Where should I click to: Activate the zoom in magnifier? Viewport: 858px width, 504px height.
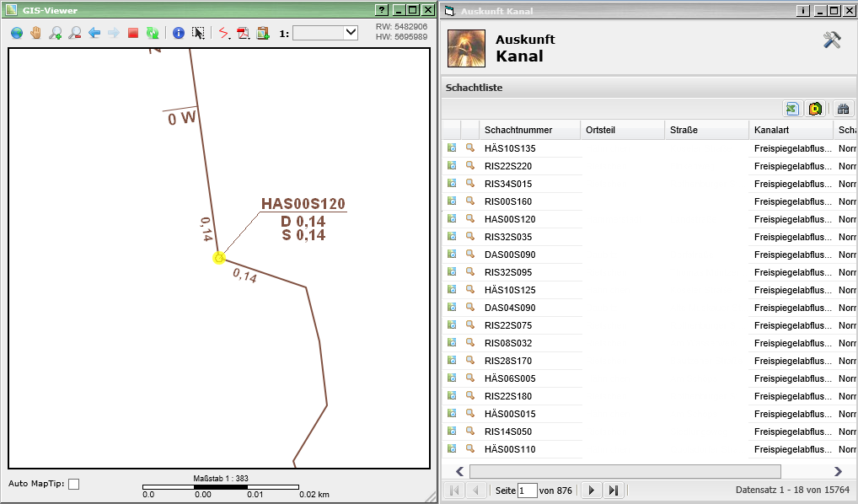click(56, 33)
